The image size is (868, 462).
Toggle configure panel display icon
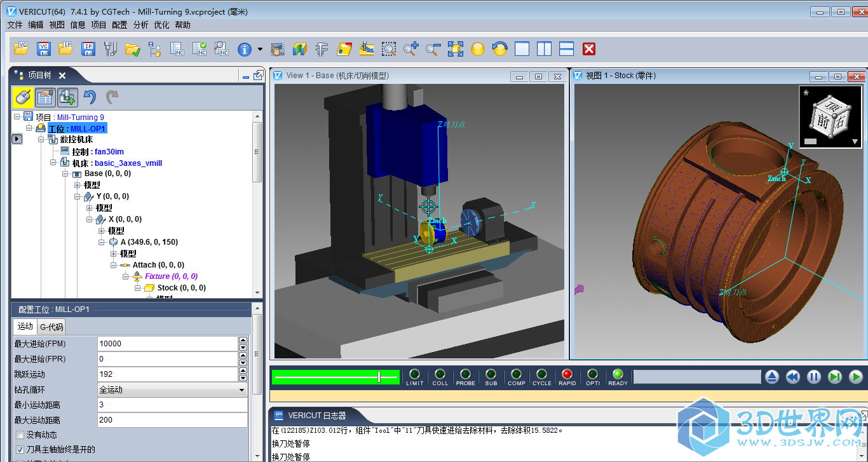[45, 97]
